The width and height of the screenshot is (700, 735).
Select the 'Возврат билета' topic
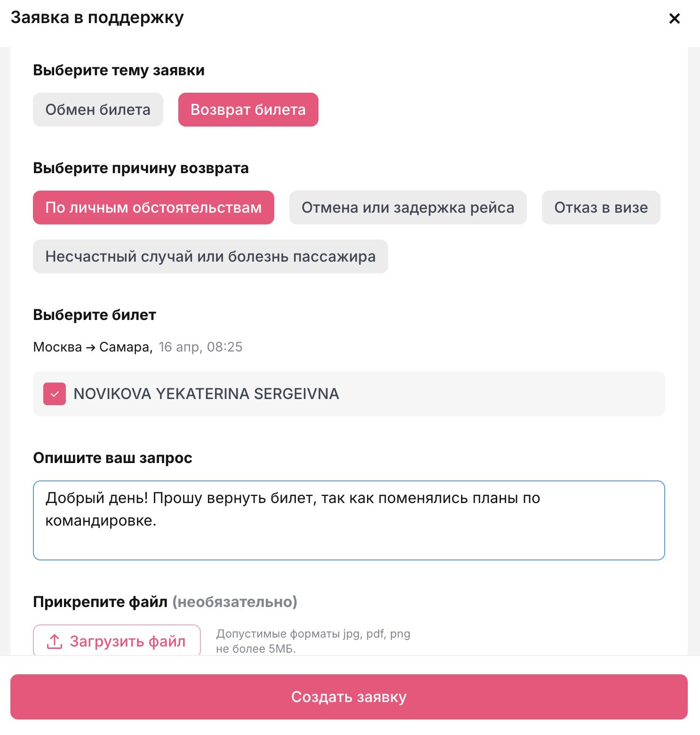(248, 110)
